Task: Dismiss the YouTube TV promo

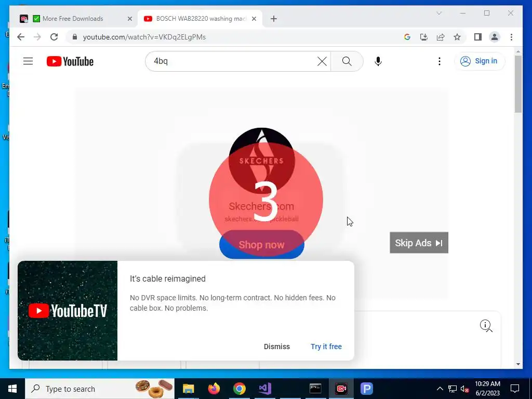Action: [277, 347]
